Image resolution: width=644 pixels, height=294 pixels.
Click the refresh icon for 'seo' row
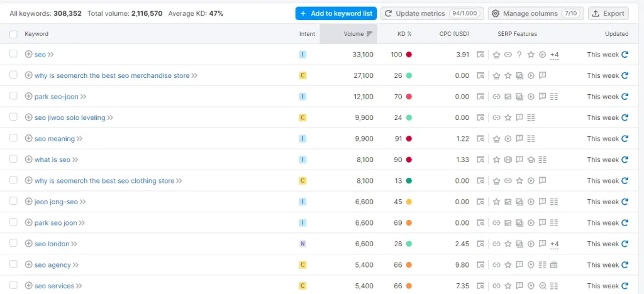[x=625, y=55]
